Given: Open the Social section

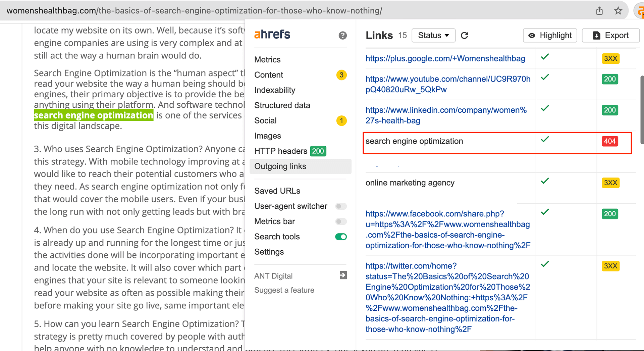Looking at the screenshot, I should 265,120.
